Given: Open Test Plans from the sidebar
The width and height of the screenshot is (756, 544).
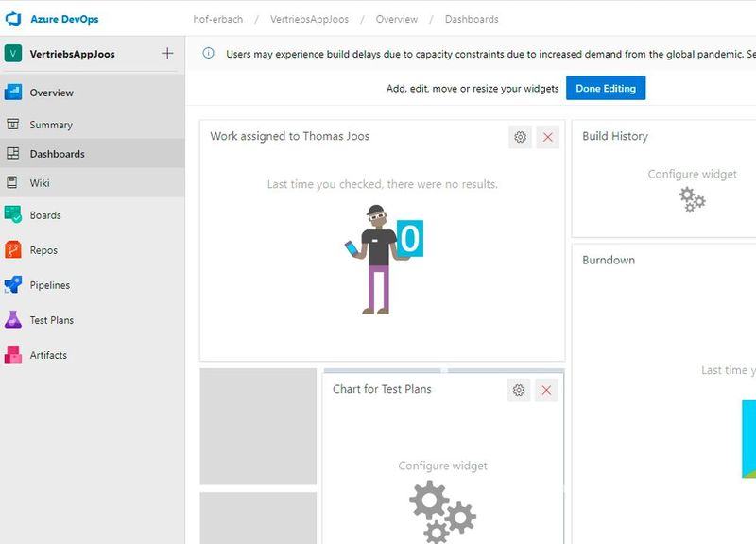Looking at the screenshot, I should coord(52,320).
